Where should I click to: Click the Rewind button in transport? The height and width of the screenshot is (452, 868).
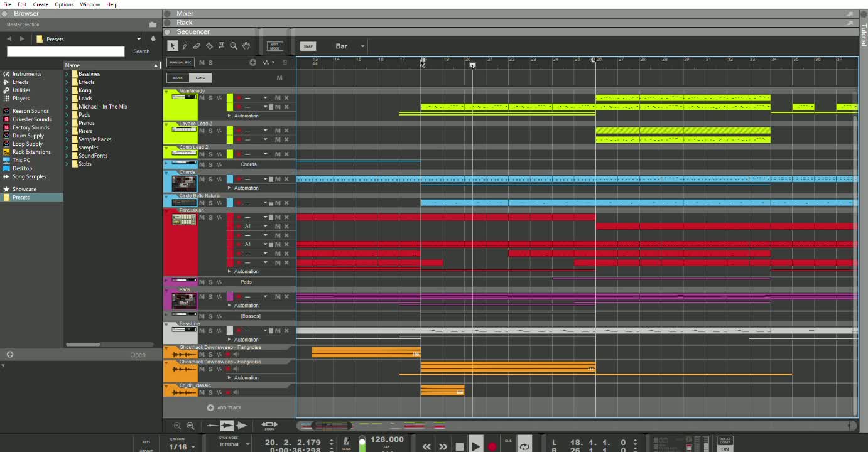coord(426,446)
